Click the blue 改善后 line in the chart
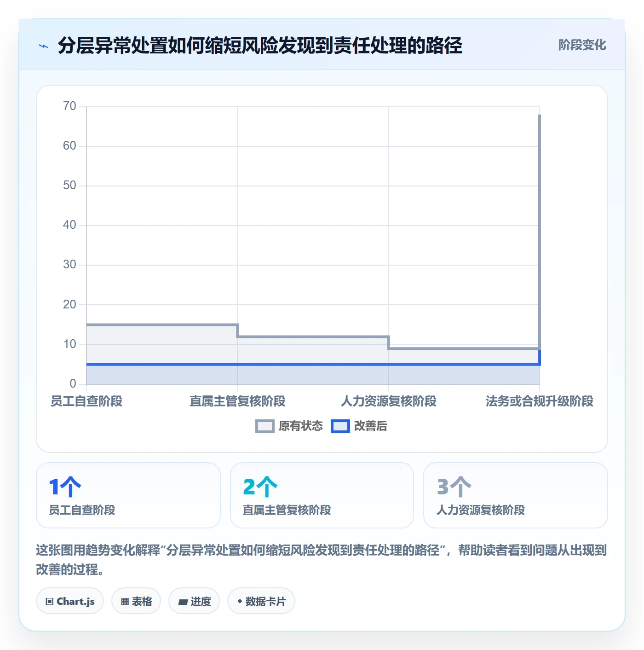Viewport: 644px width, 650px height. [x=313, y=365]
